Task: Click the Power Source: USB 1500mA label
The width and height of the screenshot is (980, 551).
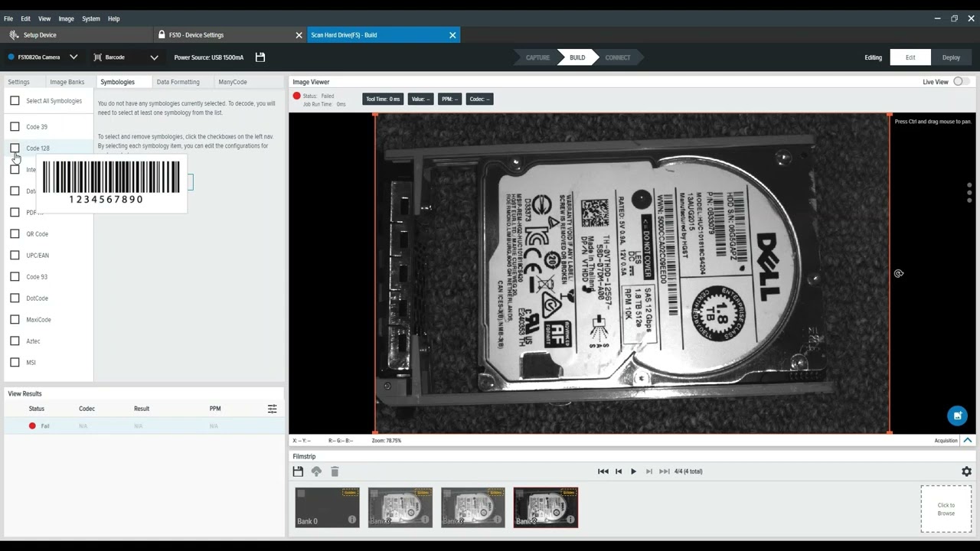Action: point(209,57)
